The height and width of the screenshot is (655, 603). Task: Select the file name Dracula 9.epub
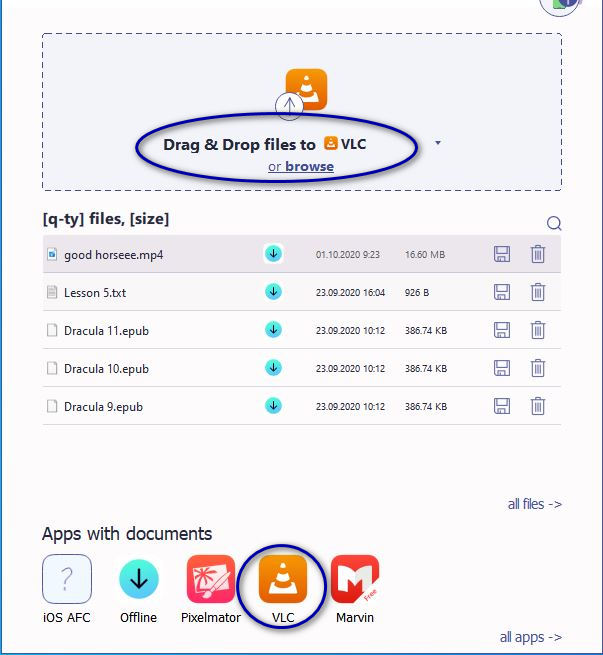pos(103,407)
